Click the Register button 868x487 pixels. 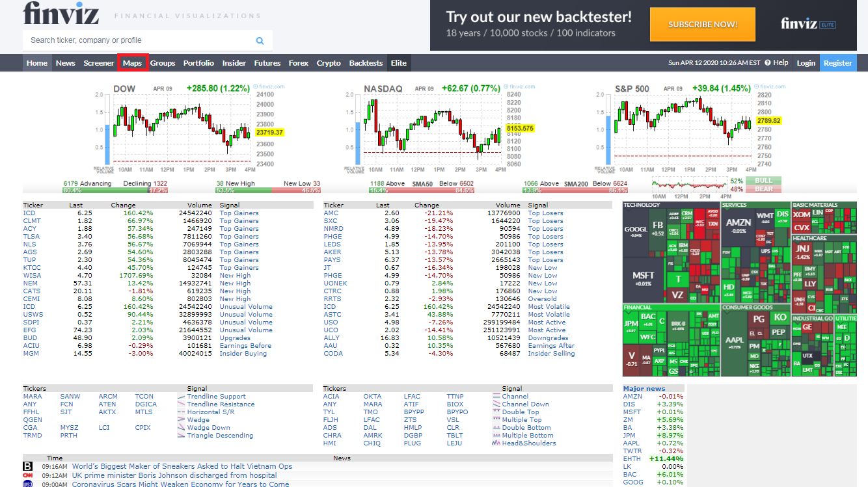[838, 63]
